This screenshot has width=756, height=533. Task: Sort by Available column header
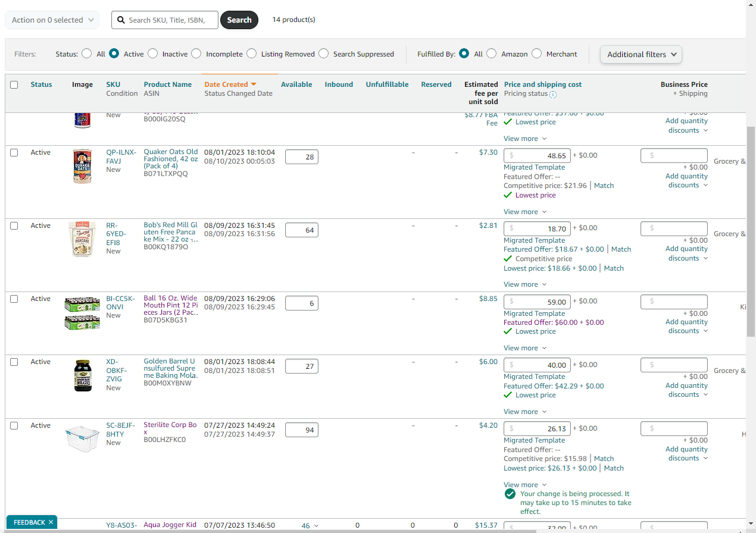296,84
